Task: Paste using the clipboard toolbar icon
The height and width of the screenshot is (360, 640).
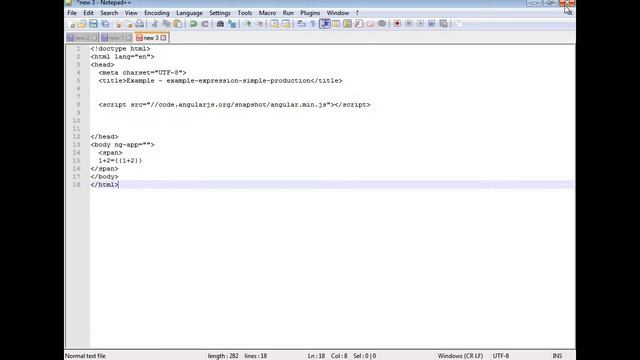Action: coord(178,24)
